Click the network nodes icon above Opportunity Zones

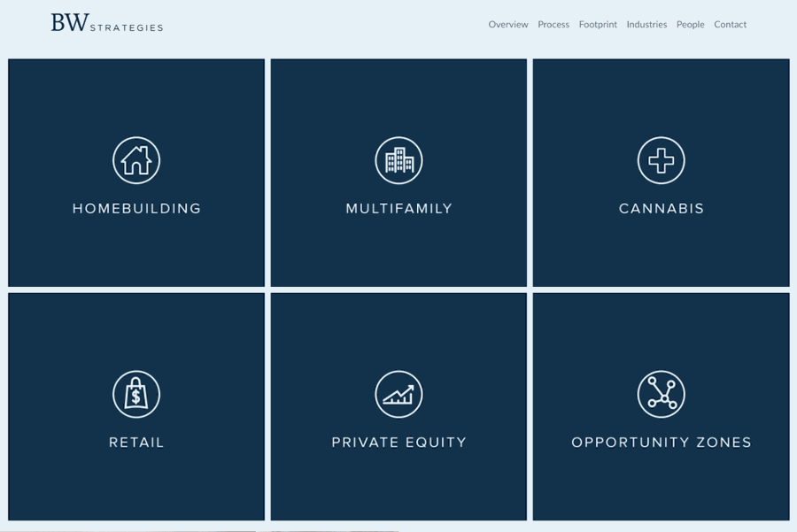pyautogui.click(x=661, y=394)
